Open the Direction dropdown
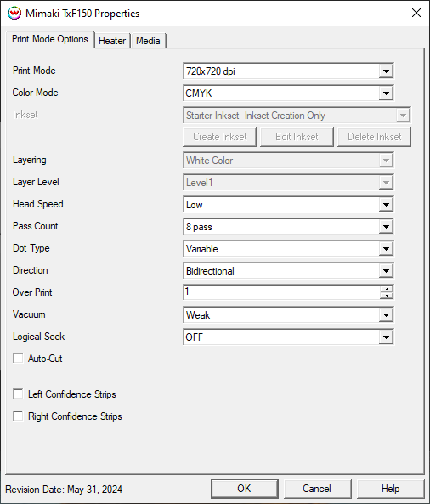Image resolution: width=430 pixels, height=504 pixels. (288, 270)
